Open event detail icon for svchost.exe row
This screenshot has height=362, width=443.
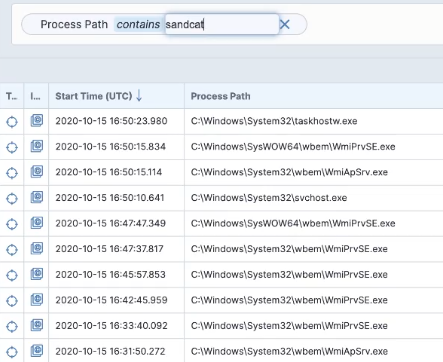click(x=37, y=197)
